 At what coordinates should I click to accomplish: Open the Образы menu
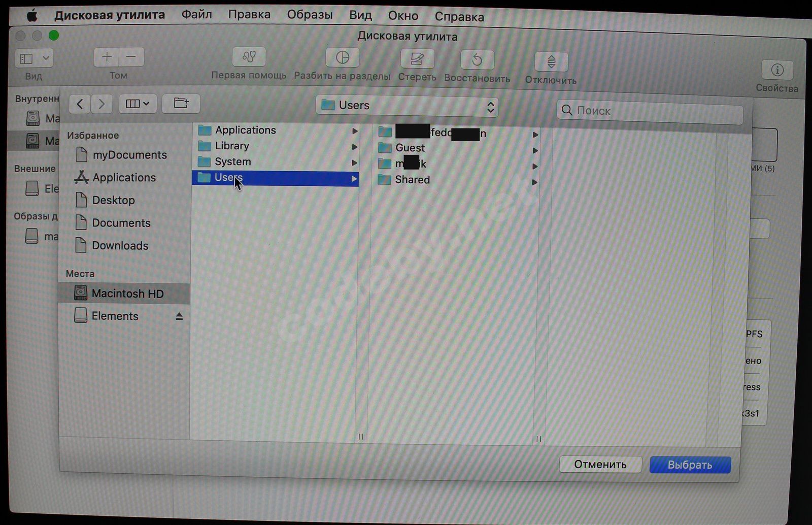310,15
